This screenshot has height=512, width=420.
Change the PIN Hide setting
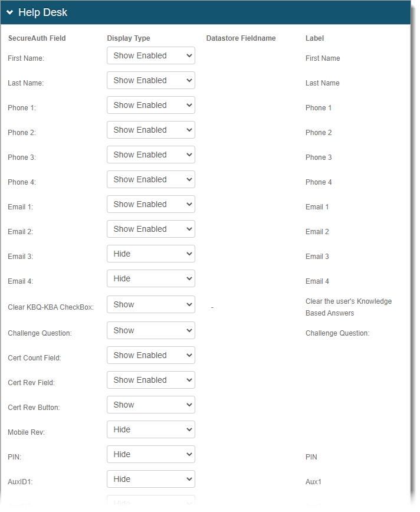tap(150, 454)
